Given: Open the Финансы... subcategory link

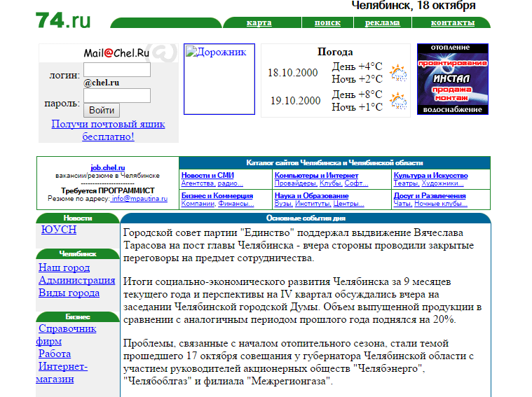Looking at the screenshot, I should tap(236, 204).
